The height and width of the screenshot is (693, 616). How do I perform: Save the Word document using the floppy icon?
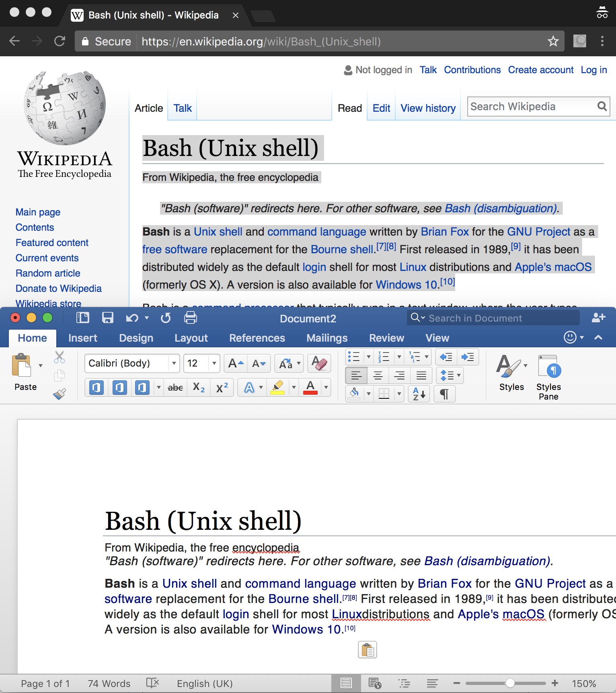click(x=107, y=318)
